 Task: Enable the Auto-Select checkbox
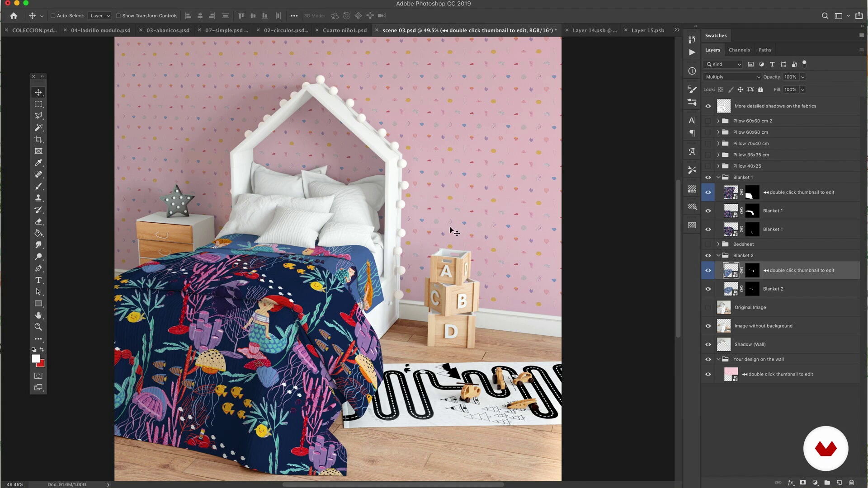(53, 16)
